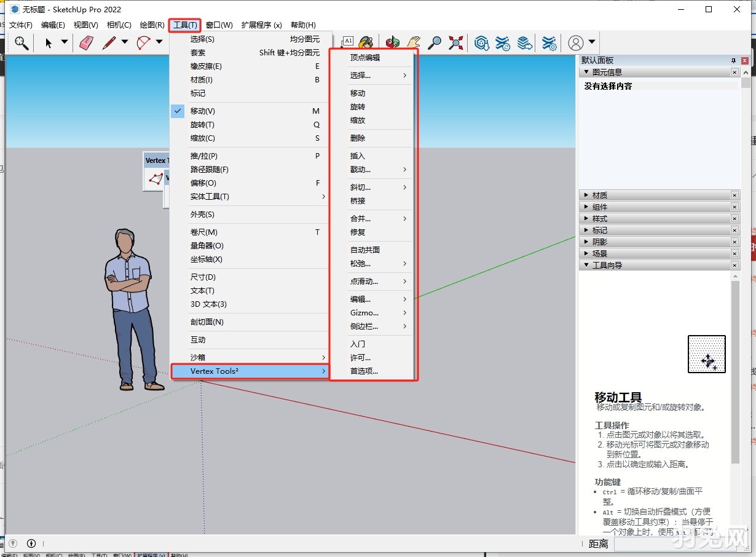Click the geolocation icon in the status bar
This screenshot has height=557, width=756.
pos(13,543)
